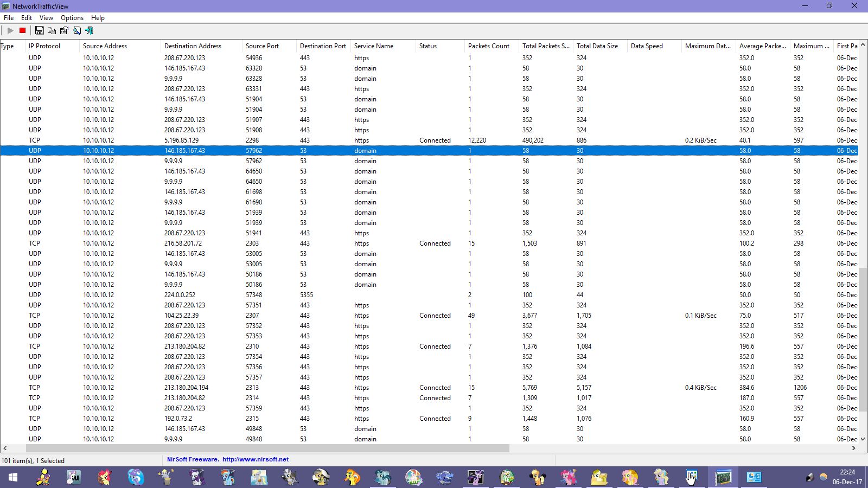Screen dimensions: 868x488
Task: Open the Help menu
Action: click(x=98, y=18)
